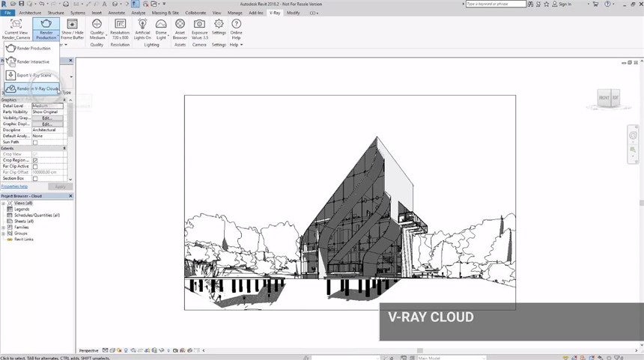Click the keyword search input field
The image size is (644, 360).
point(494,4)
